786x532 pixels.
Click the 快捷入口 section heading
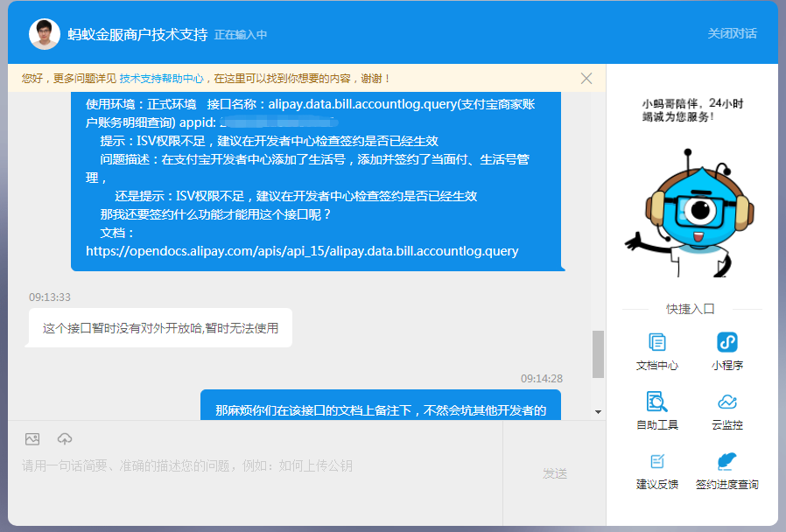coord(691,309)
